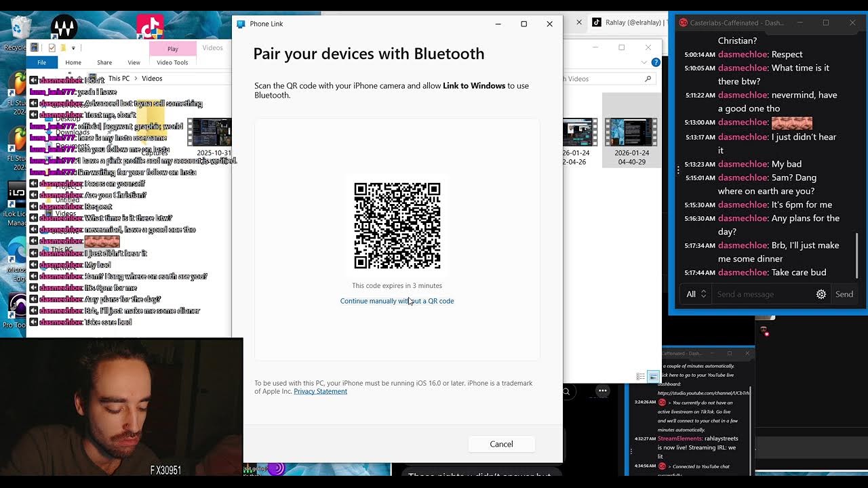
Task: Click the new folder icon in Explorer quick access toolbar
Action: [63, 48]
